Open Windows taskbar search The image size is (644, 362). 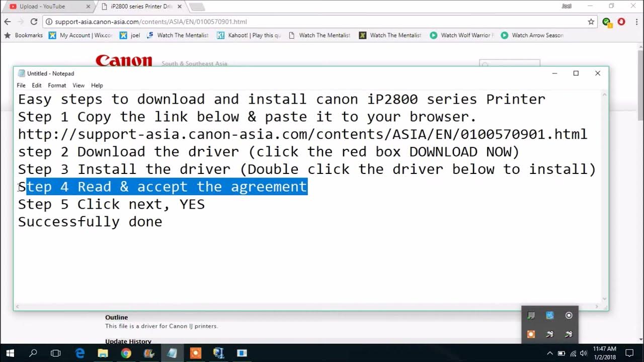pyautogui.click(x=33, y=353)
